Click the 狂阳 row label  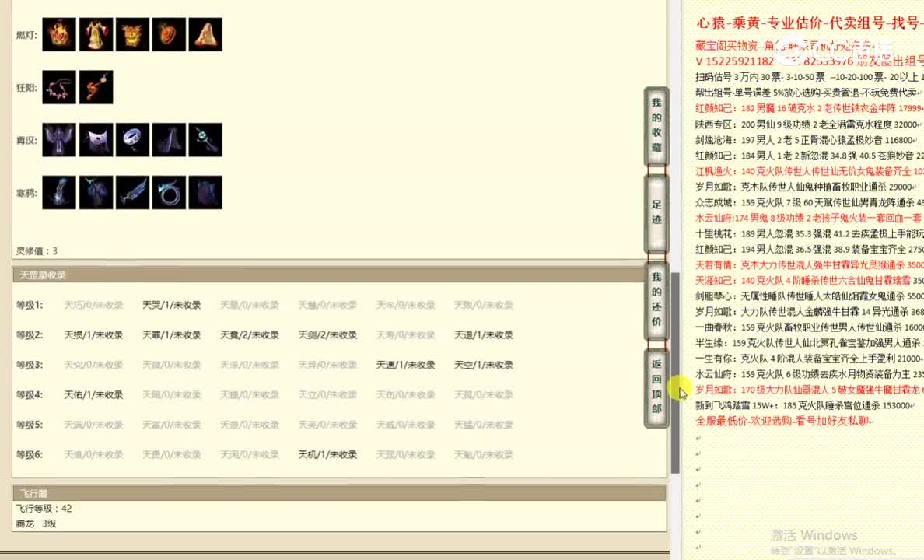click(26, 88)
